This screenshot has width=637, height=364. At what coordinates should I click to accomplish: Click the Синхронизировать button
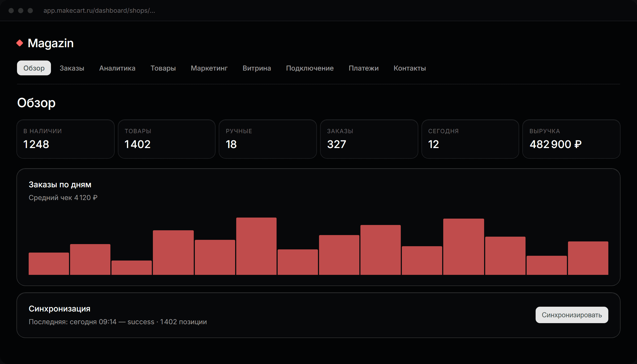click(572, 315)
